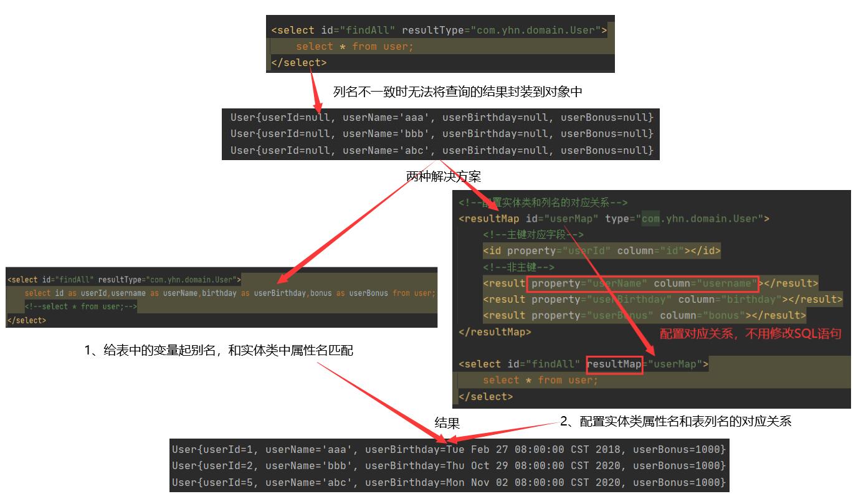Click the result line with column="birthday"
The image size is (866, 504).
[662, 300]
